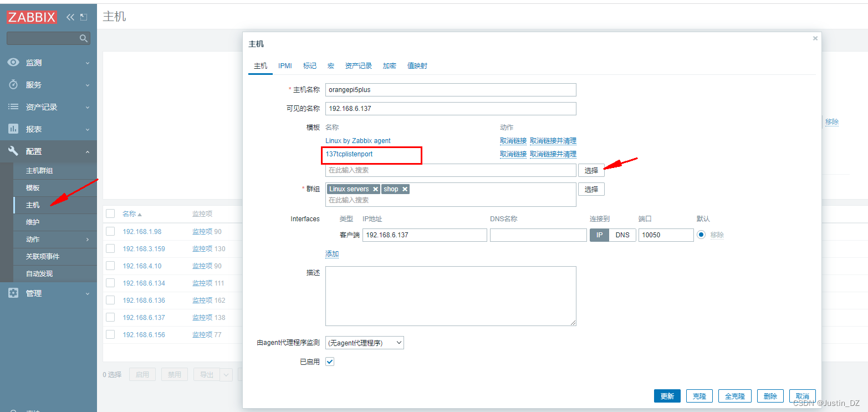Switch to the 标记 tab

[310, 66]
